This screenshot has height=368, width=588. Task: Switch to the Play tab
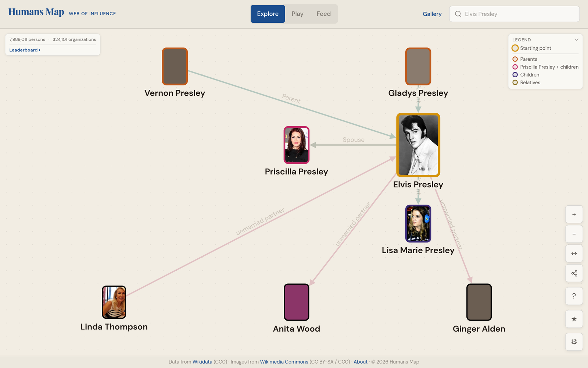tap(297, 14)
